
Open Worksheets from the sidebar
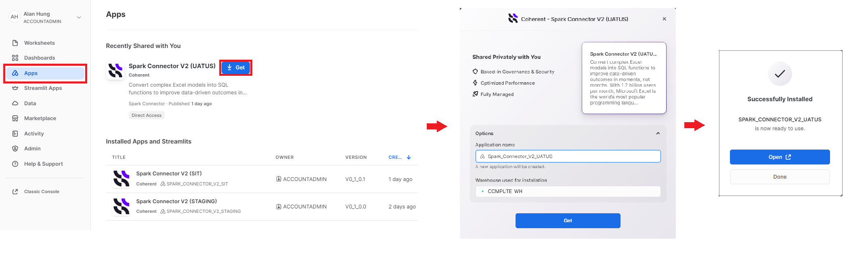pyautogui.click(x=39, y=43)
